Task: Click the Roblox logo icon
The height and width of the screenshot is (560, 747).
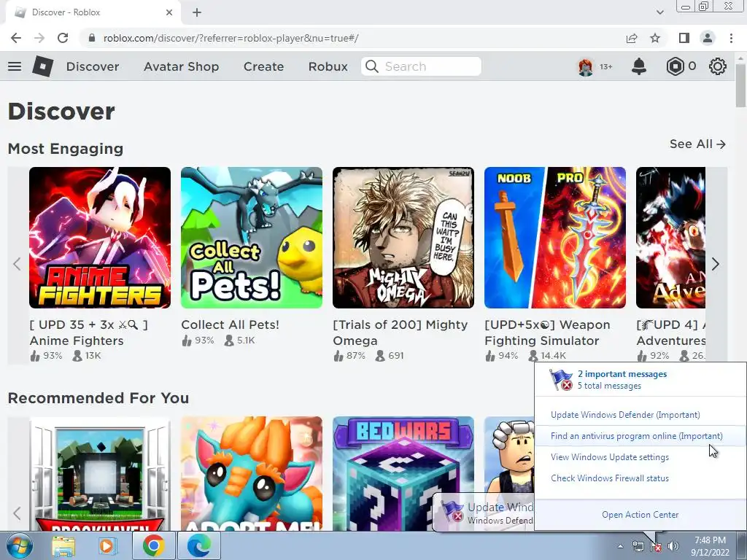Action: point(43,66)
